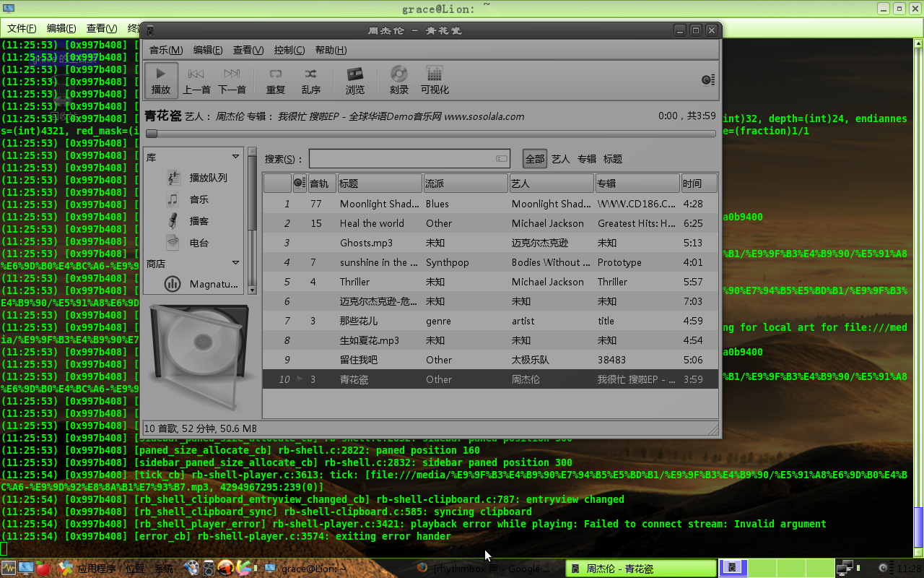Open the Rhythmbox 编辑(E) menu
This screenshot has width=924, height=578.
(208, 50)
